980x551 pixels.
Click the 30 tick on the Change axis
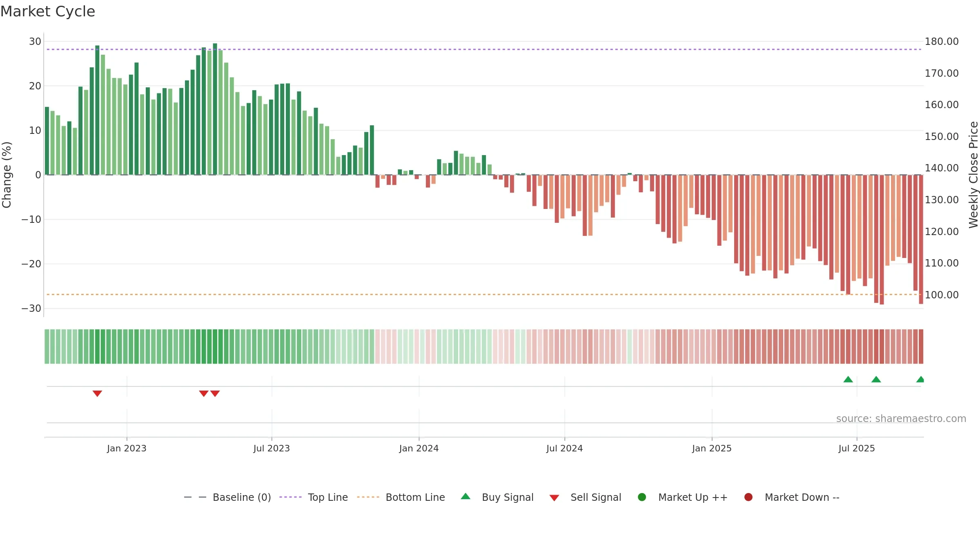click(35, 41)
